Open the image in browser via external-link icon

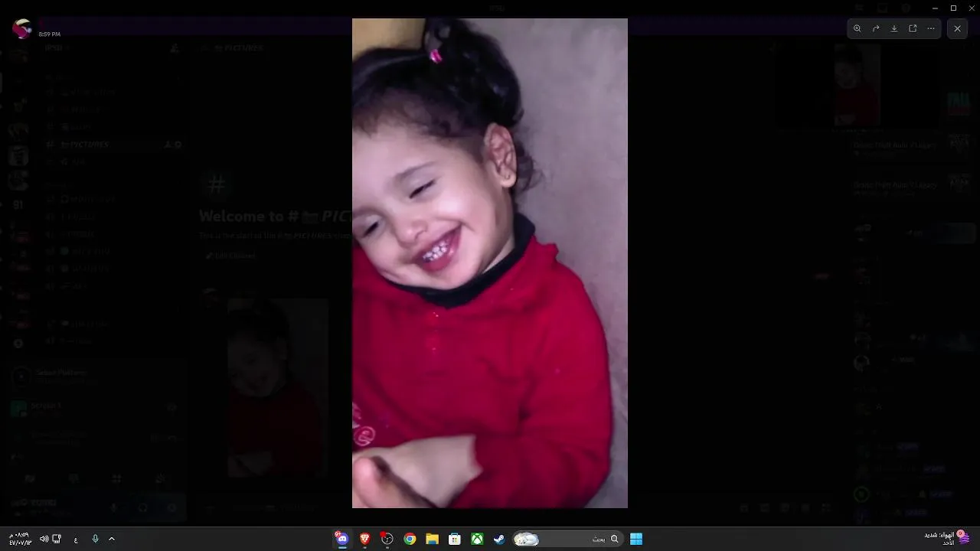913,28
